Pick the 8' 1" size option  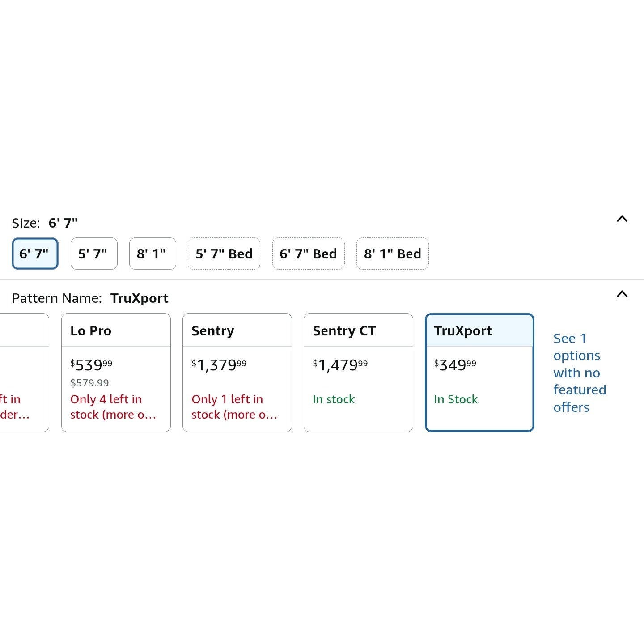point(153,254)
